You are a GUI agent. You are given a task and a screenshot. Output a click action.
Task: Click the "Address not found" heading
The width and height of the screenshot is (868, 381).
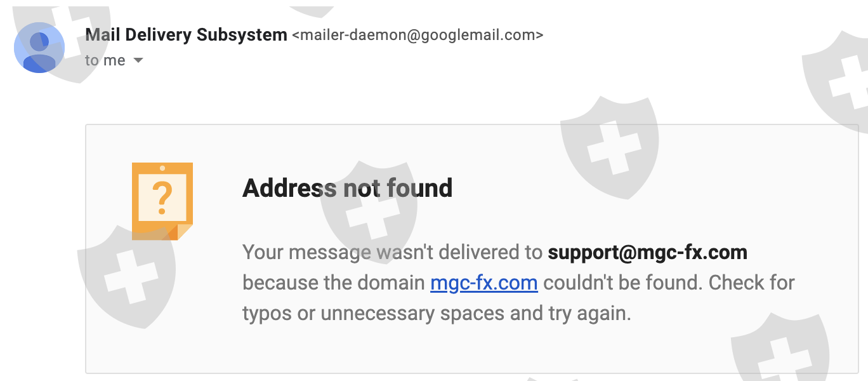347,189
